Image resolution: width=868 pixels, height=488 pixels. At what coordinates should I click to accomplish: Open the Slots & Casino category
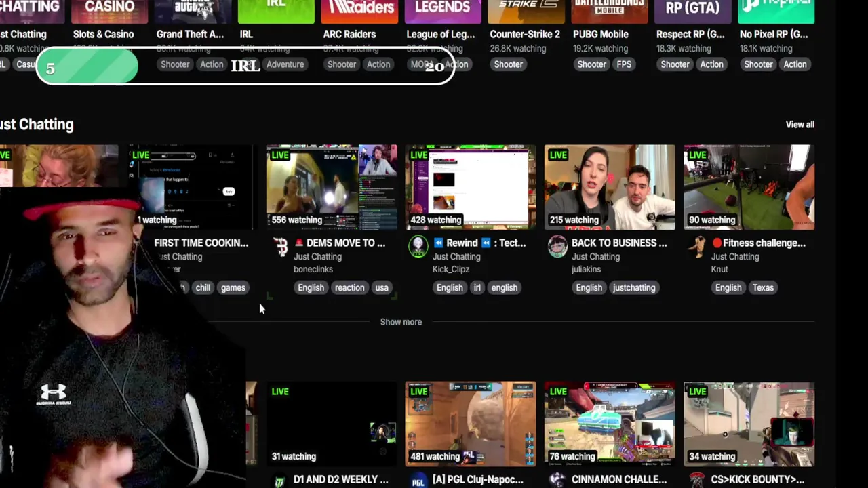click(103, 34)
